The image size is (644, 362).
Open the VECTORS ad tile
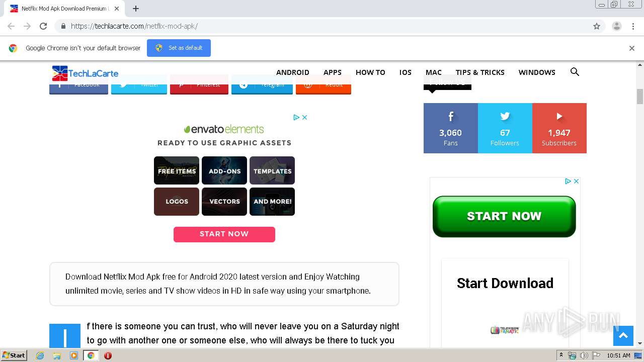click(x=224, y=202)
